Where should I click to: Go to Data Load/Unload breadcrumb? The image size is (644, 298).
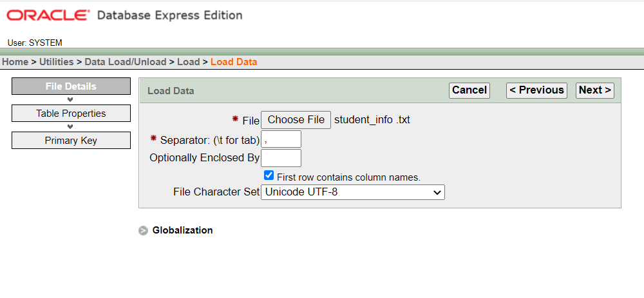pos(125,62)
